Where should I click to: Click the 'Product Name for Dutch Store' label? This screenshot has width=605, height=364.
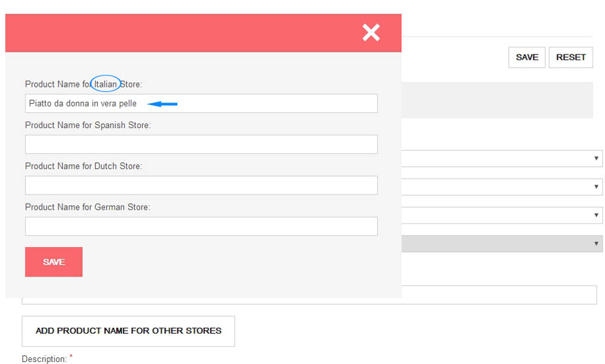(x=83, y=166)
